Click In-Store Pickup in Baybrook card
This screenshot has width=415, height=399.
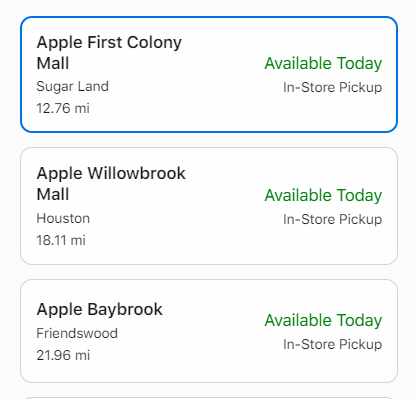click(x=332, y=344)
